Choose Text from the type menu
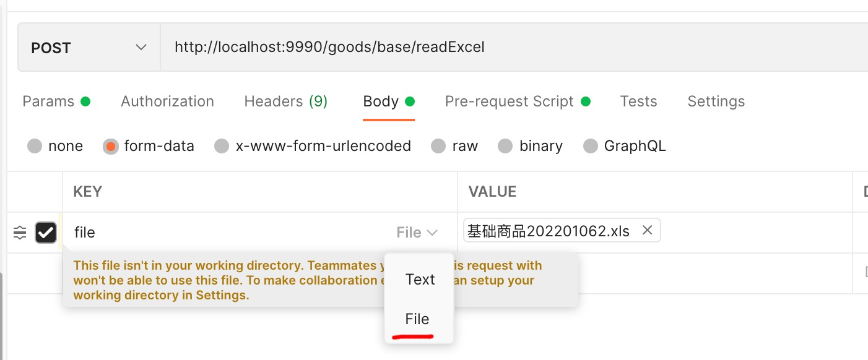The height and width of the screenshot is (360, 868). click(420, 280)
